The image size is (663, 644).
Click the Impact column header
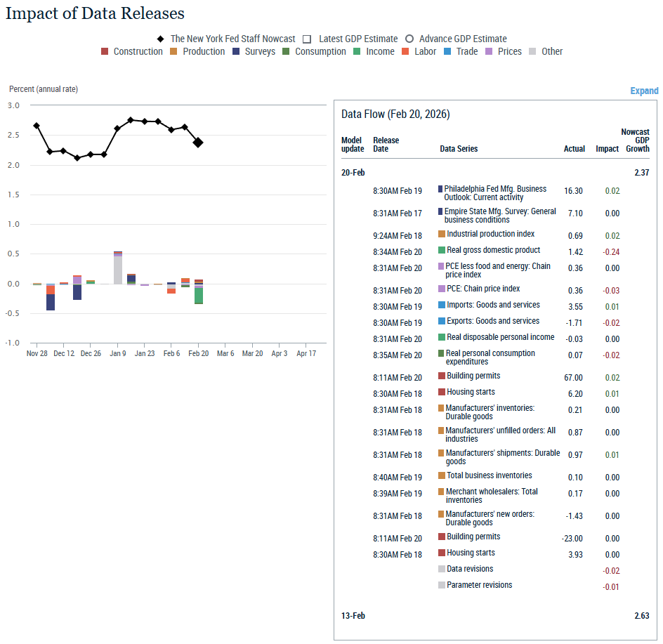point(607,149)
